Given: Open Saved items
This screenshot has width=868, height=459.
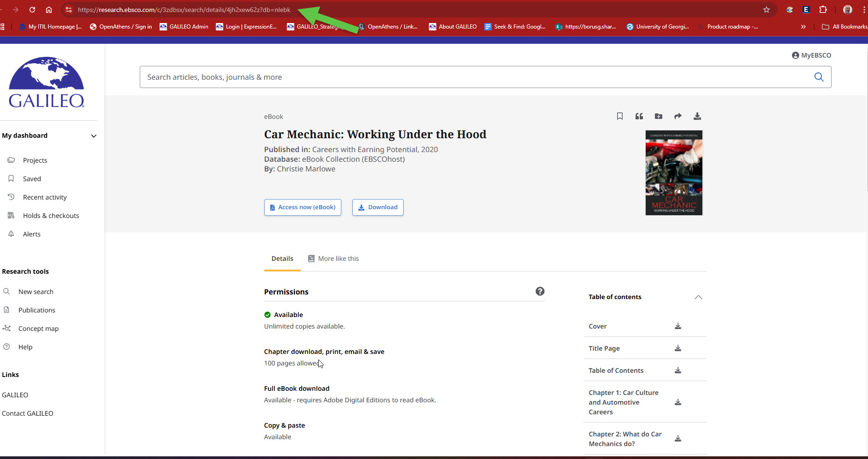Looking at the screenshot, I should click(x=32, y=179).
